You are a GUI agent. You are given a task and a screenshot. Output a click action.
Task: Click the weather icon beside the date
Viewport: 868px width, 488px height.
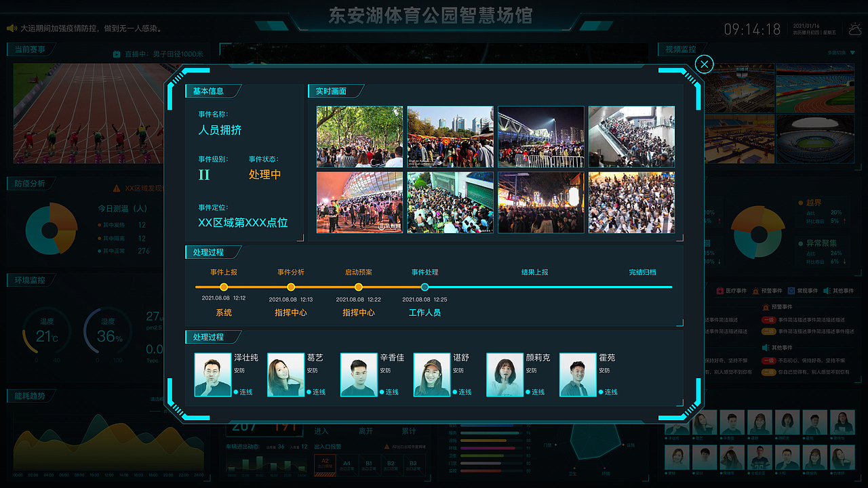(x=854, y=29)
